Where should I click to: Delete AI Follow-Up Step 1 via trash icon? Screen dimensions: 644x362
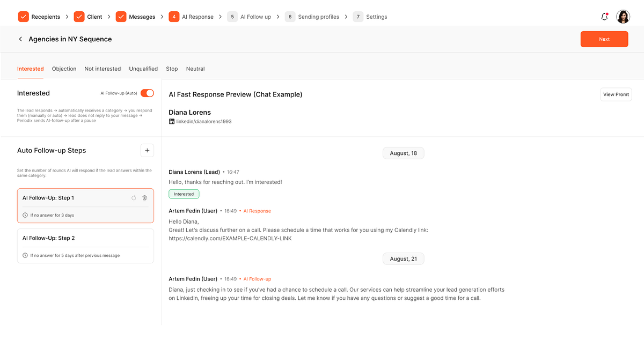[x=144, y=197]
